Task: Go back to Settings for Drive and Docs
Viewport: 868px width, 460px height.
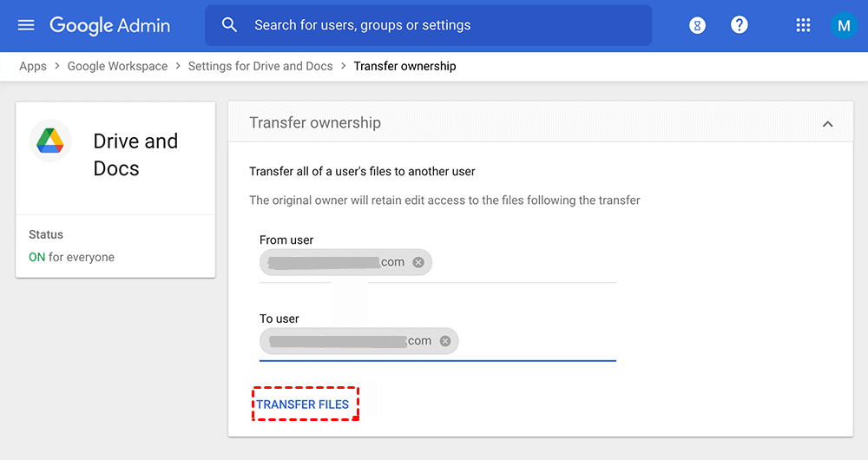Action: pyautogui.click(x=260, y=66)
